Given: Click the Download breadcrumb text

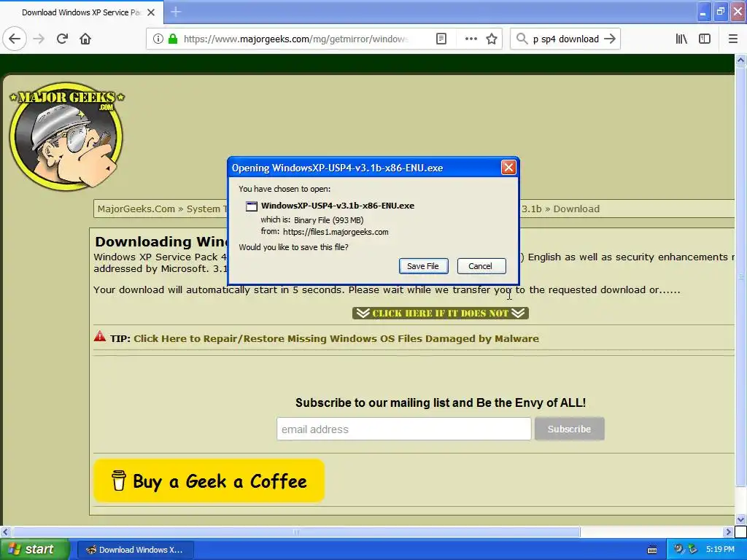Looking at the screenshot, I should pos(576,209).
